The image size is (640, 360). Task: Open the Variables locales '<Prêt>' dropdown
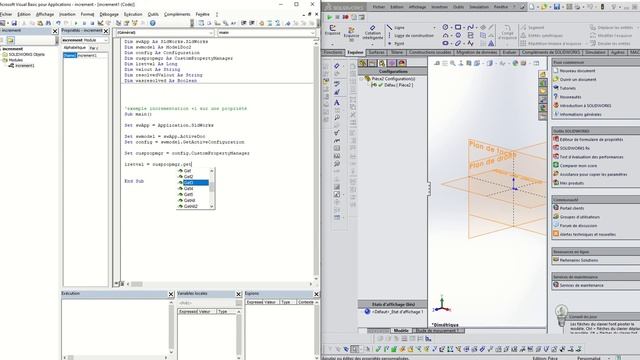(x=239, y=303)
